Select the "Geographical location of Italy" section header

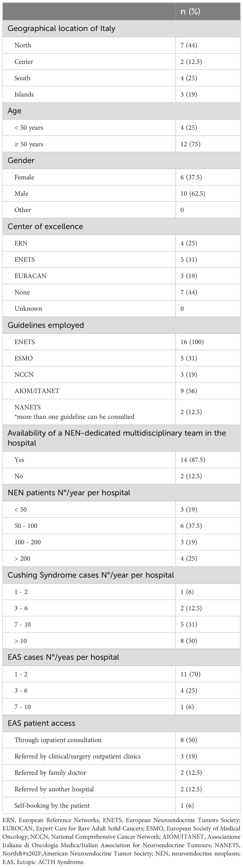click(x=61, y=29)
